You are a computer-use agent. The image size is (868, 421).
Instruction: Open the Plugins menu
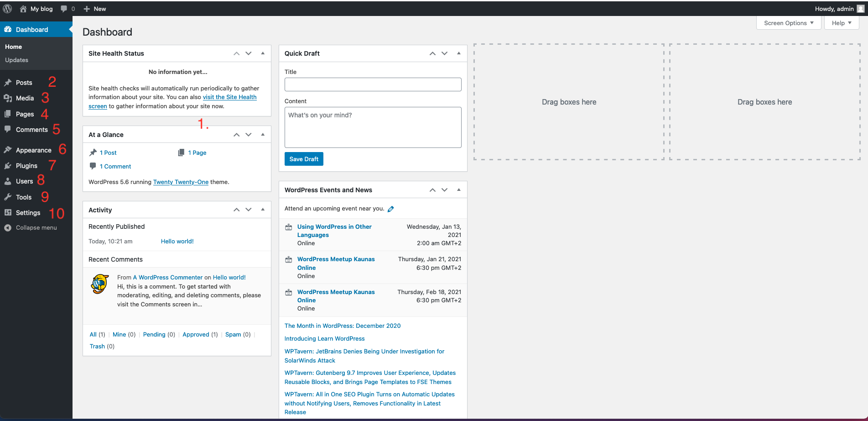tap(26, 166)
